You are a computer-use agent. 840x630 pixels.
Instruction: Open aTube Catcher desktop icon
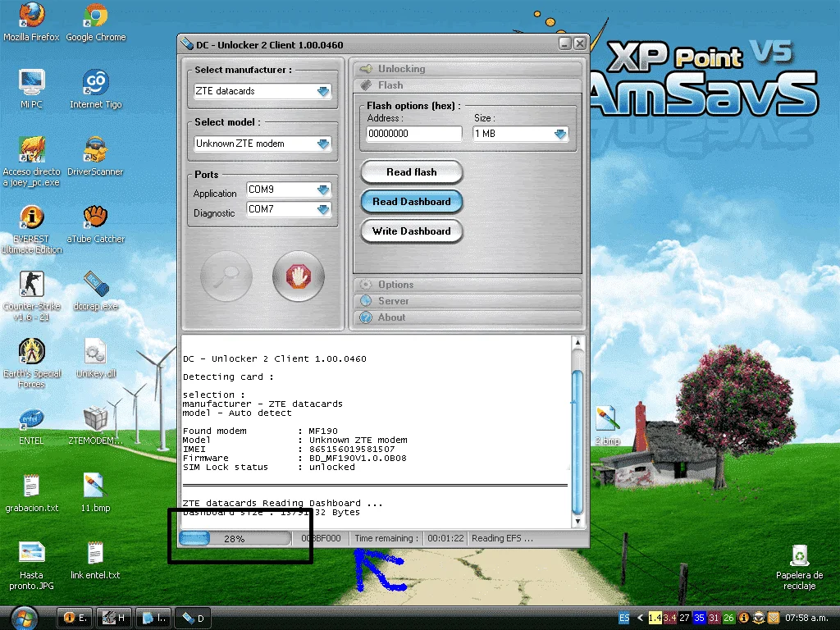(x=95, y=224)
